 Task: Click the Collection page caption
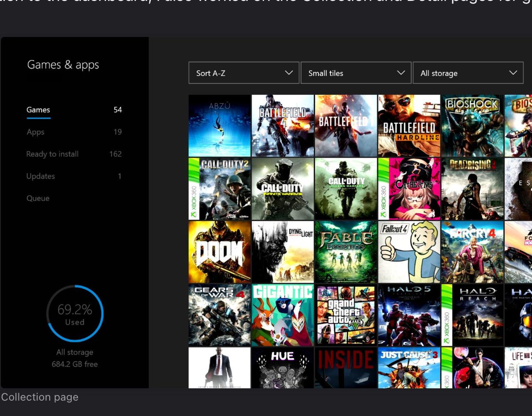(40, 397)
